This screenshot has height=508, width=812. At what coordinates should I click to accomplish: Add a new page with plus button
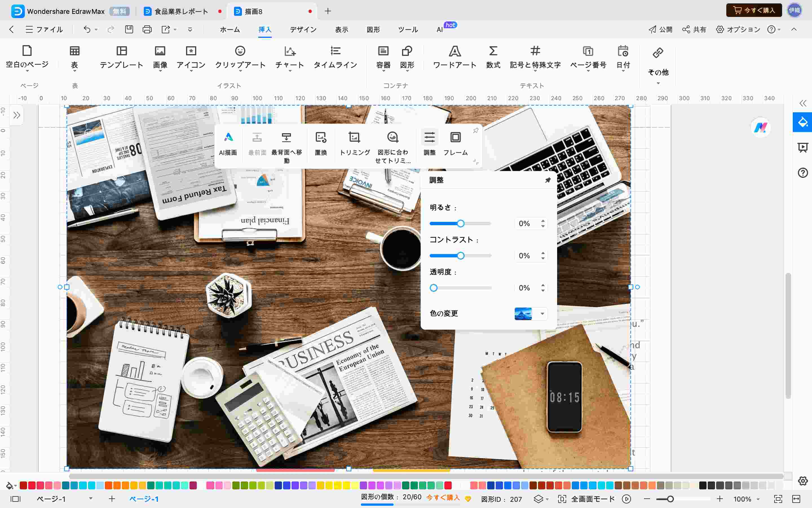pyautogui.click(x=112, y=499)
